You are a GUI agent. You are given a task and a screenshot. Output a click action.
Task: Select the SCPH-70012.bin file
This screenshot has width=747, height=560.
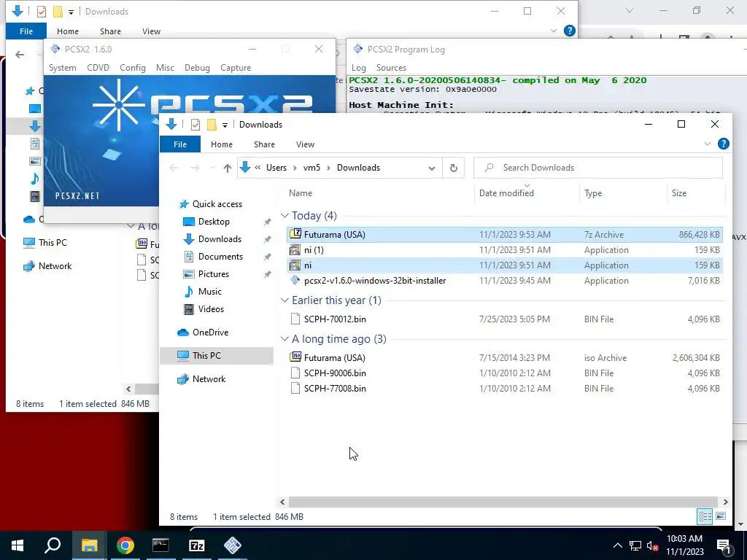(x=505, y=319)
